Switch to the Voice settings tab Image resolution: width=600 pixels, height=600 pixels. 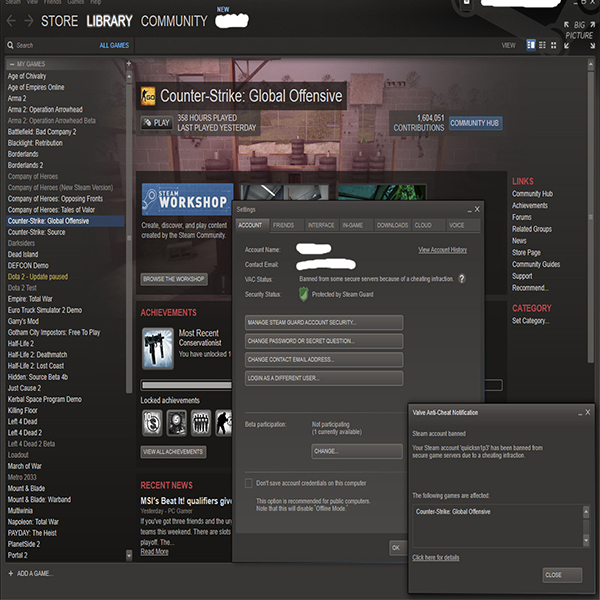pos(463,225)
